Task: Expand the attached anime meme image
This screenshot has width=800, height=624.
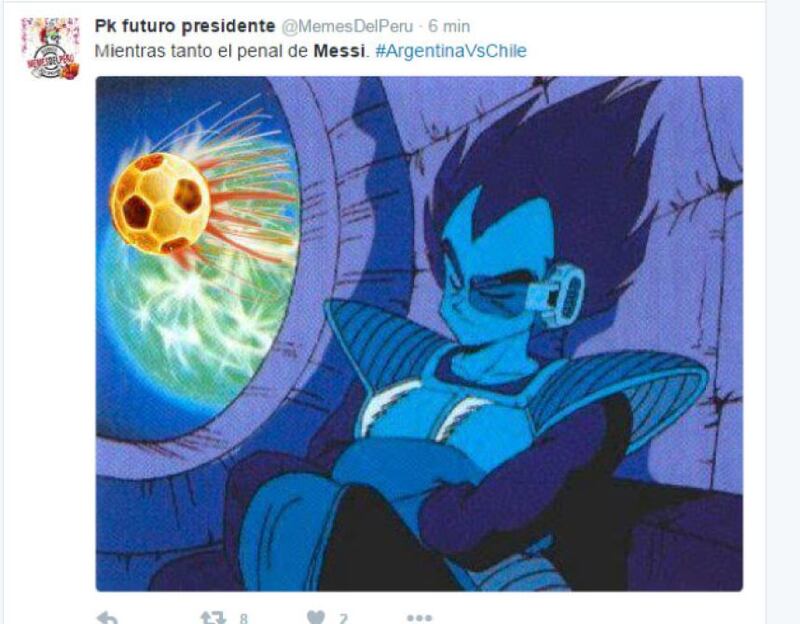Action: point(419,334)
